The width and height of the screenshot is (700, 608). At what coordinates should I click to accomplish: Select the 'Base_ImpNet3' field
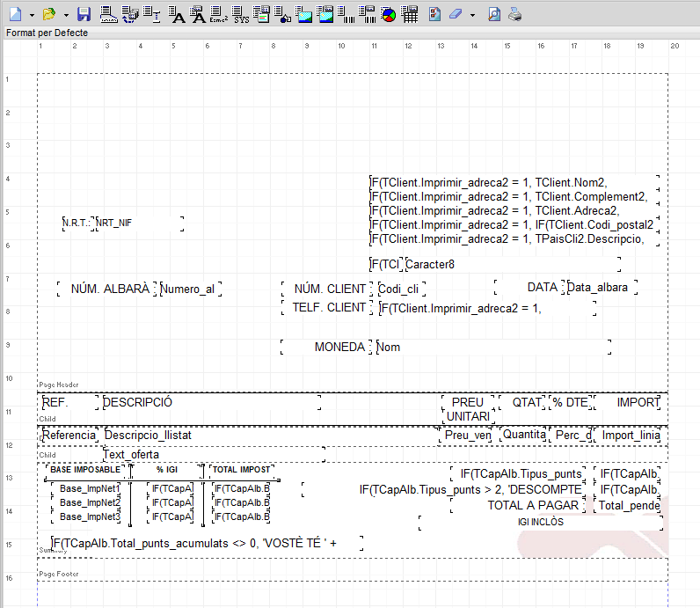86,516
